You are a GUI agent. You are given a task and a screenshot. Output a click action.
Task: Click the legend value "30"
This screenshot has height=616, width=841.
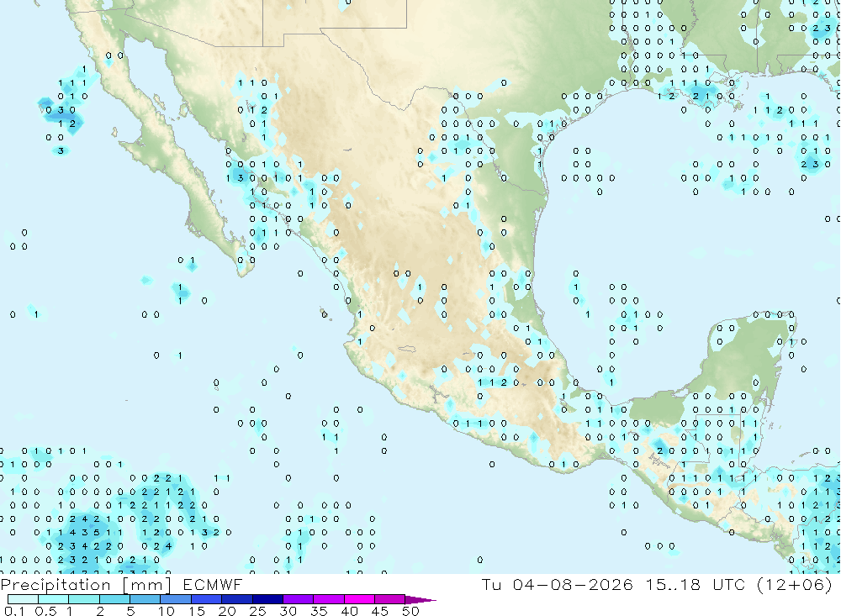pyautogui.click(x=288, y=611)
